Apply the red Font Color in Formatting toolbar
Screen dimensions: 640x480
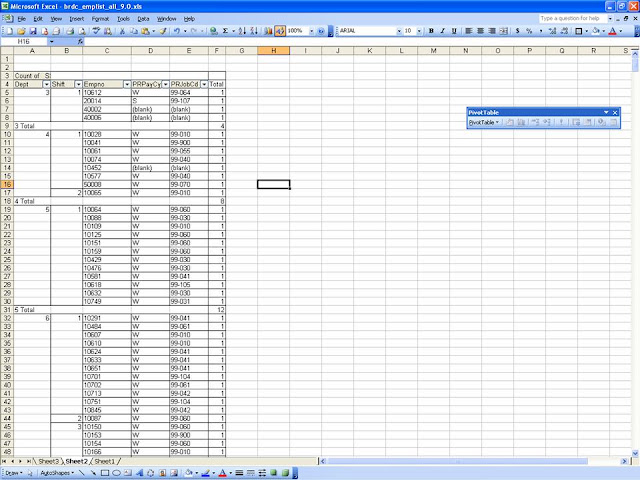tap(612, 31)
